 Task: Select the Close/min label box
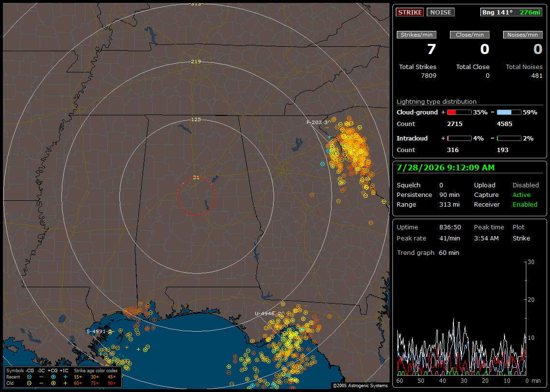point(470,35)
